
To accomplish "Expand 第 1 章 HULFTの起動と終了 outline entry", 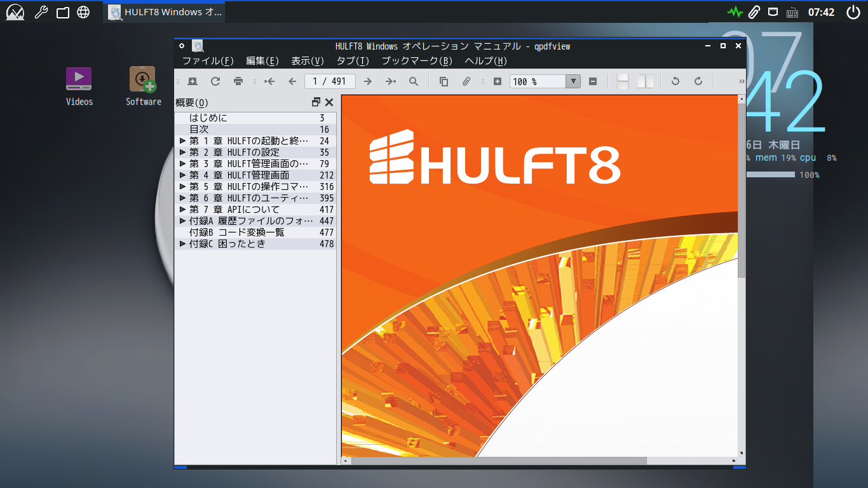I will click(183, 141).
